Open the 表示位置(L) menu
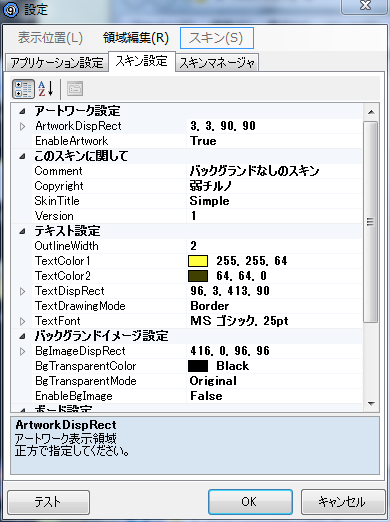 click(x=50, y=38)
